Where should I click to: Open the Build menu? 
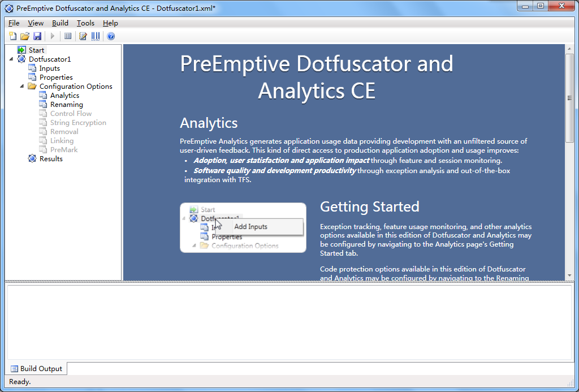coord(60,23)
